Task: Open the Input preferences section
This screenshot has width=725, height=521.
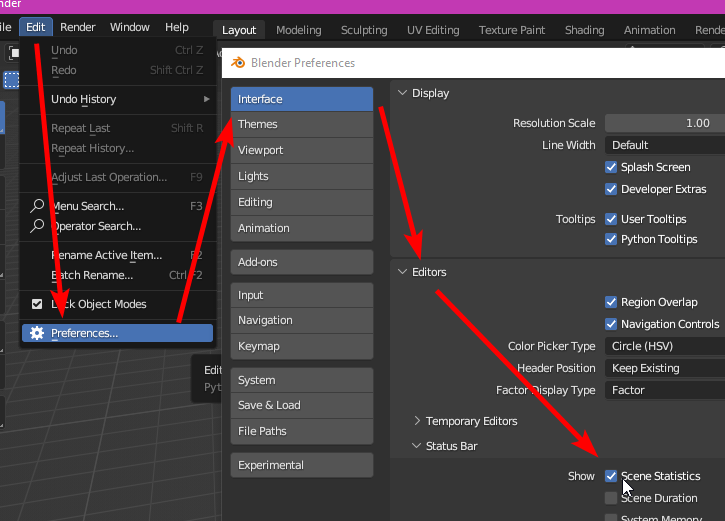Action: point(302,295)
